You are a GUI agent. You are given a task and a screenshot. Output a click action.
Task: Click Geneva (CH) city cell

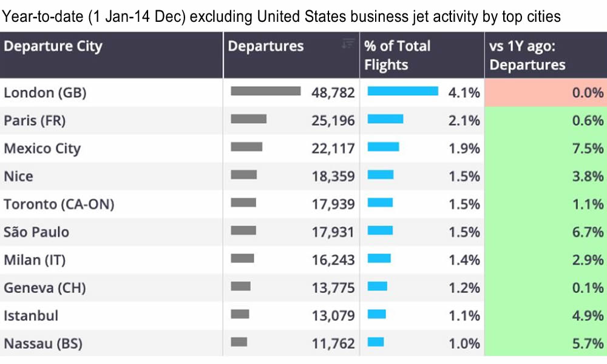coord(44,288)
